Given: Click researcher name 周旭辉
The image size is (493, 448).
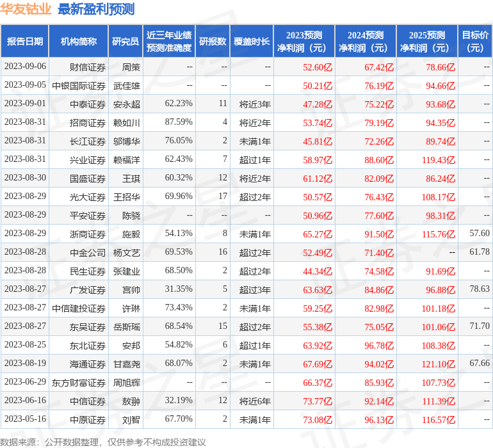Looking at the screenshot, I should coord(127,382).
